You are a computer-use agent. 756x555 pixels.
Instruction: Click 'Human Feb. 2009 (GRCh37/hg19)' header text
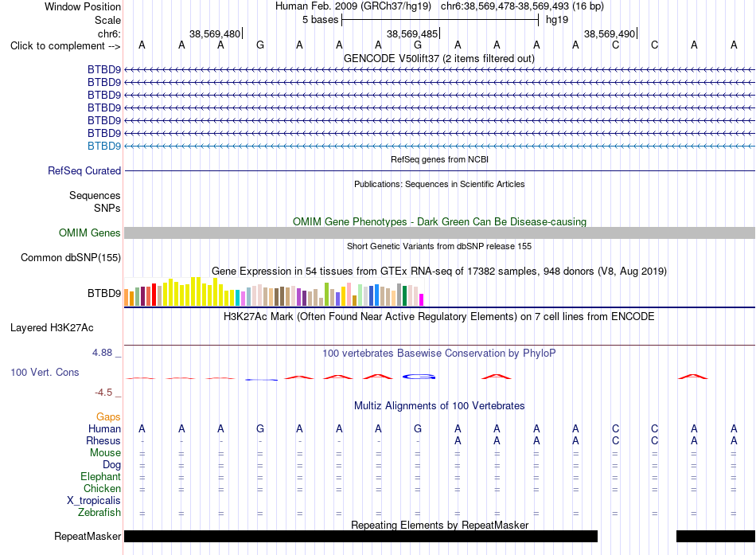[353, 6]
